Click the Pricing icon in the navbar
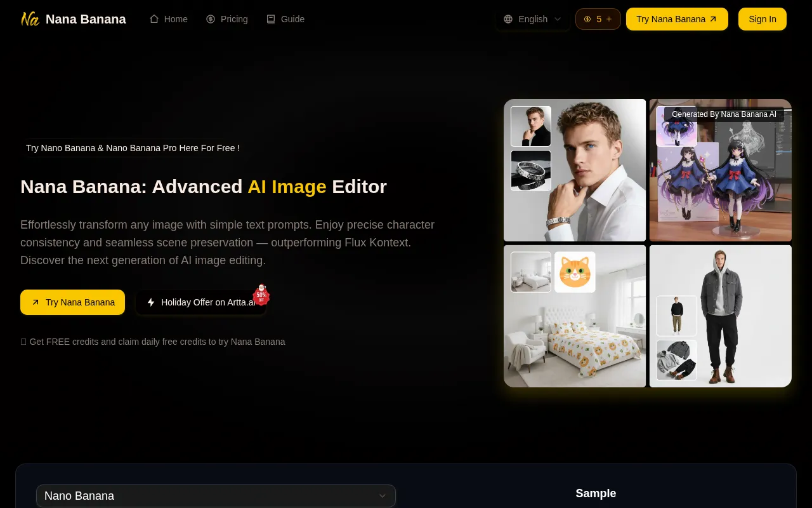 click(211, 19)
